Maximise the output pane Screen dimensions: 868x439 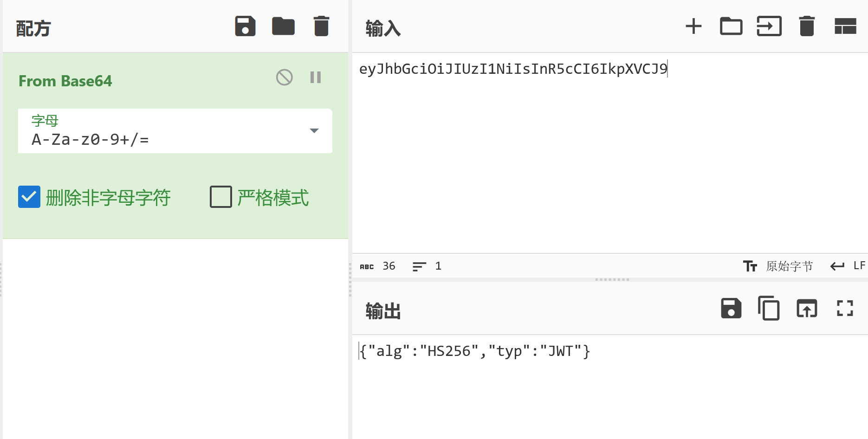845,308
